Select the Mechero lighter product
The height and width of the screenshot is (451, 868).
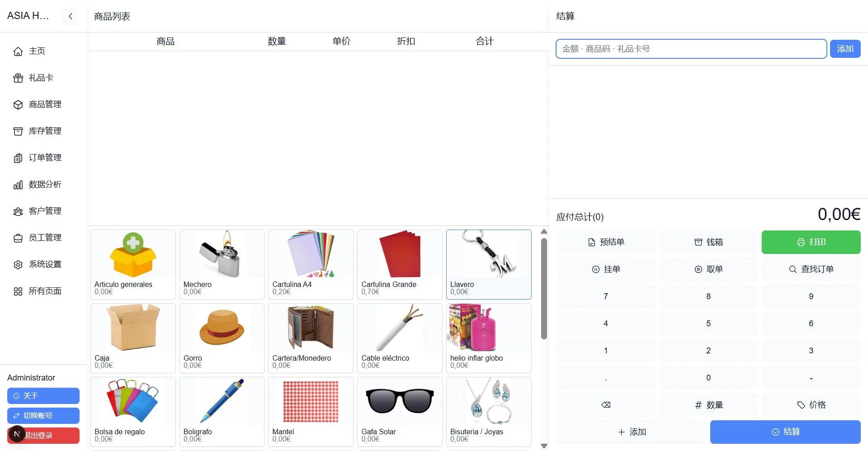click(x=222, y=264)
